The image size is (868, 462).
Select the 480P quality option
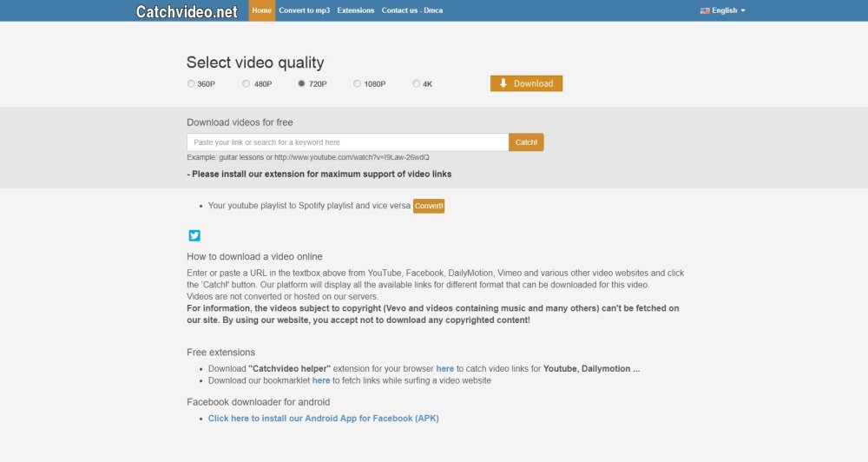(247, 84)
